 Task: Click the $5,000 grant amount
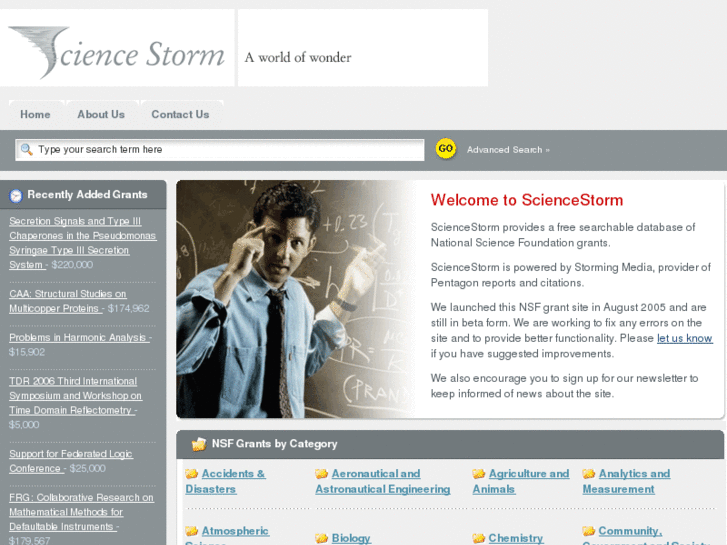tap(24, 425)
